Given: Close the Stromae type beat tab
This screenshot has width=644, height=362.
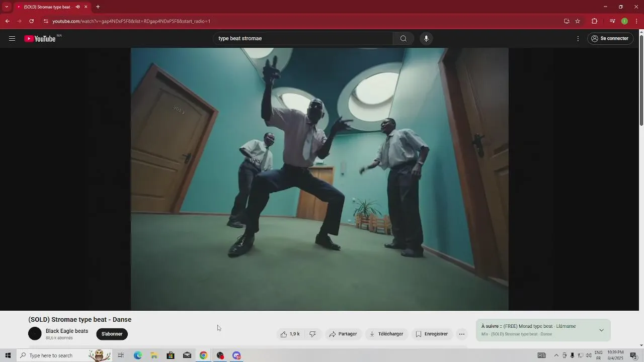Looking at the screenshot, I should [86, 7].
